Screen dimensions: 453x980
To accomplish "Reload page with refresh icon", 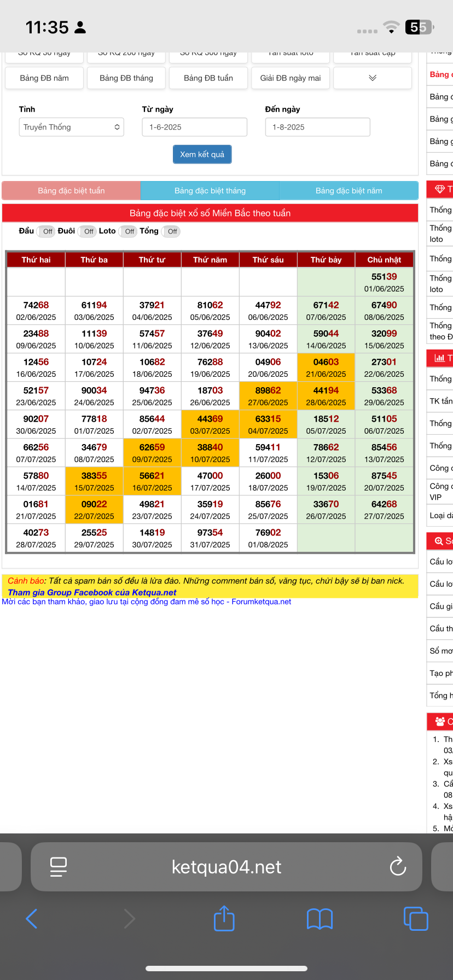I will [x=397, y=866].
